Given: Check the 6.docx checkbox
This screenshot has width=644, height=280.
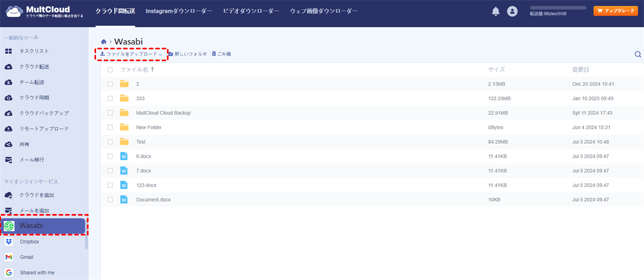Looking at the screenshot, I should pyautogui.click(x=110, y=156).
